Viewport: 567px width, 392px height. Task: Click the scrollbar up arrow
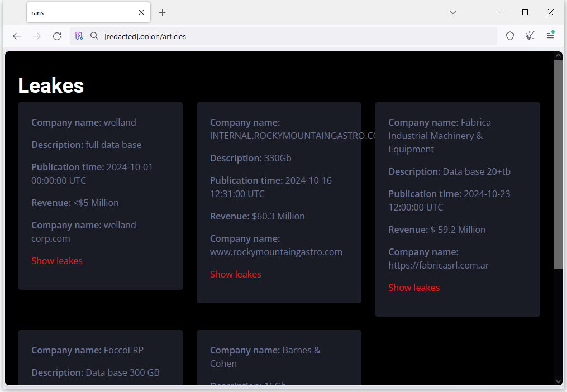(558, 56)
